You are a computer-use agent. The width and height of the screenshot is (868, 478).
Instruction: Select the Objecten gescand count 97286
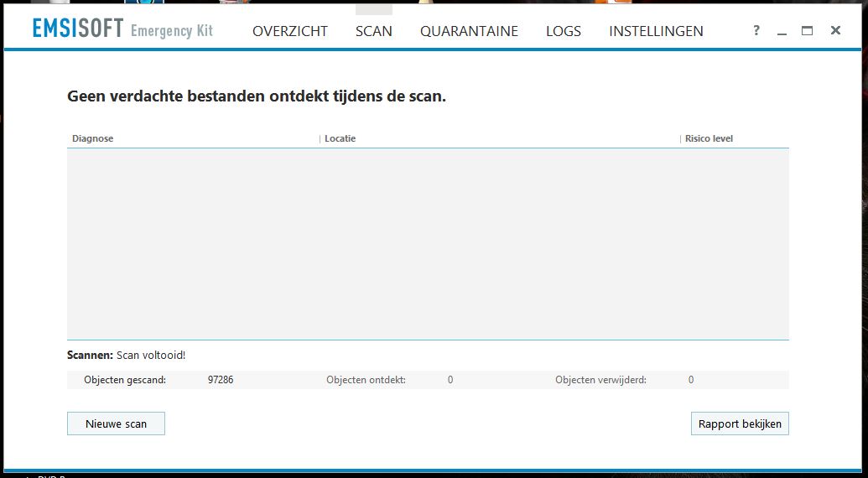point(221,380)
